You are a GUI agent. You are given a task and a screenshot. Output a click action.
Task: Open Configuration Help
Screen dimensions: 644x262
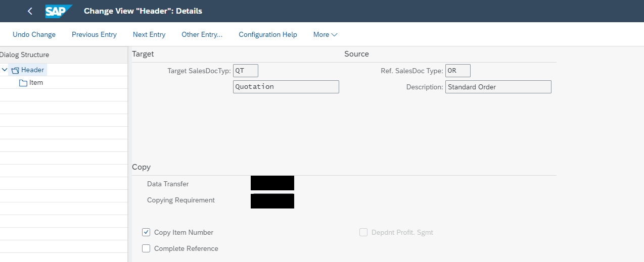[x=268, y=34]
